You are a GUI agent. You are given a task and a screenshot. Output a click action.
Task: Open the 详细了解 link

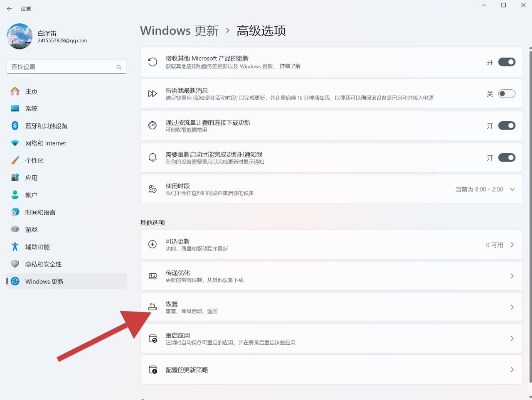[x=290, y=66]
